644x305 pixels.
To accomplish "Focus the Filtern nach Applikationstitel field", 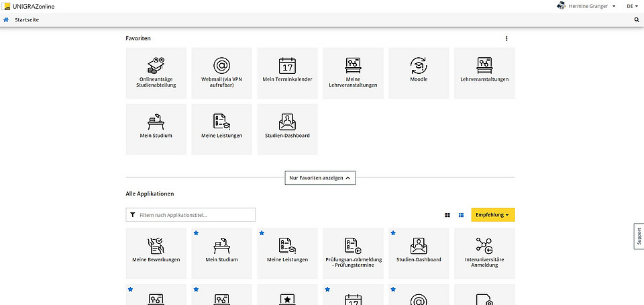I will (191, 215).
